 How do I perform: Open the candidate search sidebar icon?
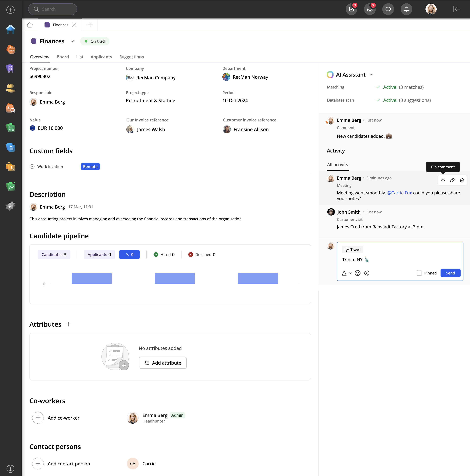[x=10, y=108]
